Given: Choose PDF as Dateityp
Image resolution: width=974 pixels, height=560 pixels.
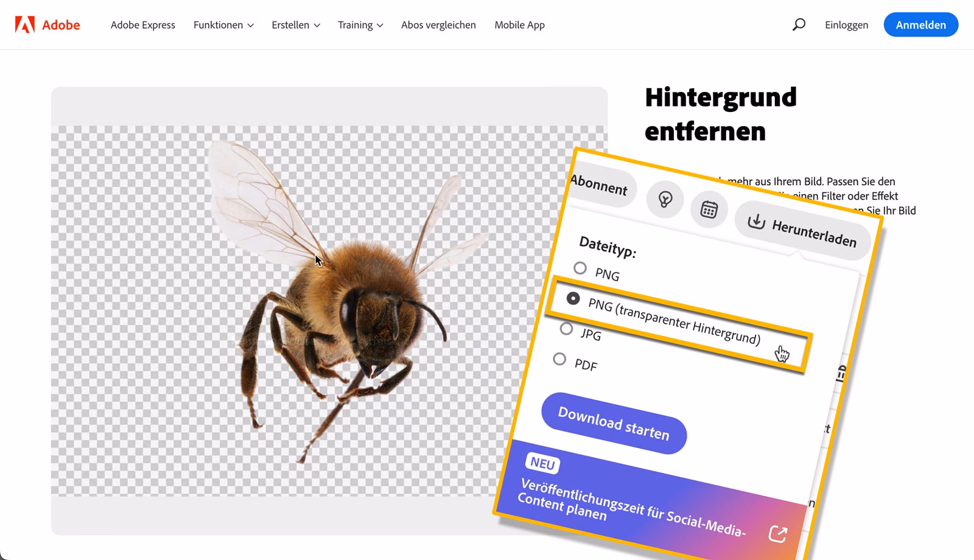Looking at the screenshot, I should click(559, 359).
